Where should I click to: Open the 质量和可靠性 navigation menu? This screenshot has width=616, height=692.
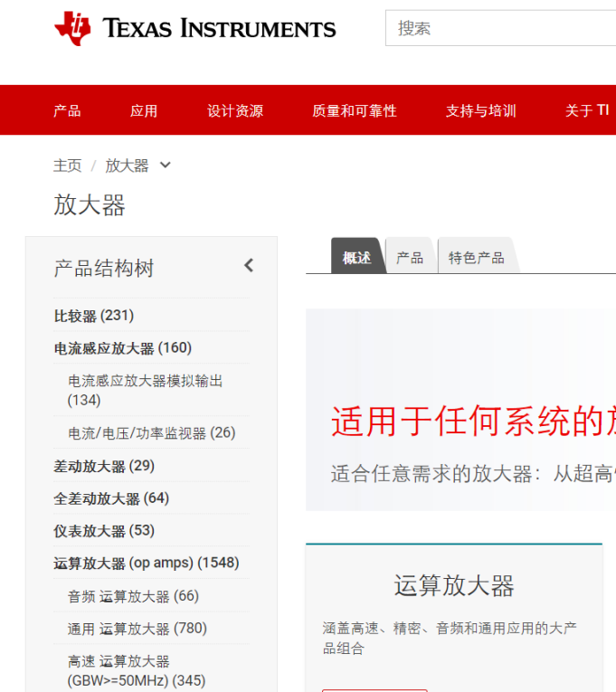(x=355, y=110)
